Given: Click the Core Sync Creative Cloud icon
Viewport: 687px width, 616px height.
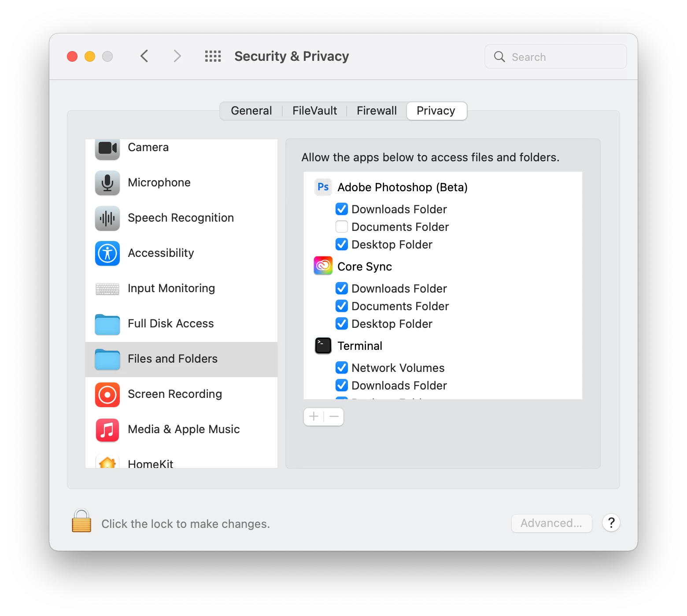Looking at the screenshot, I should pos(323,266).
